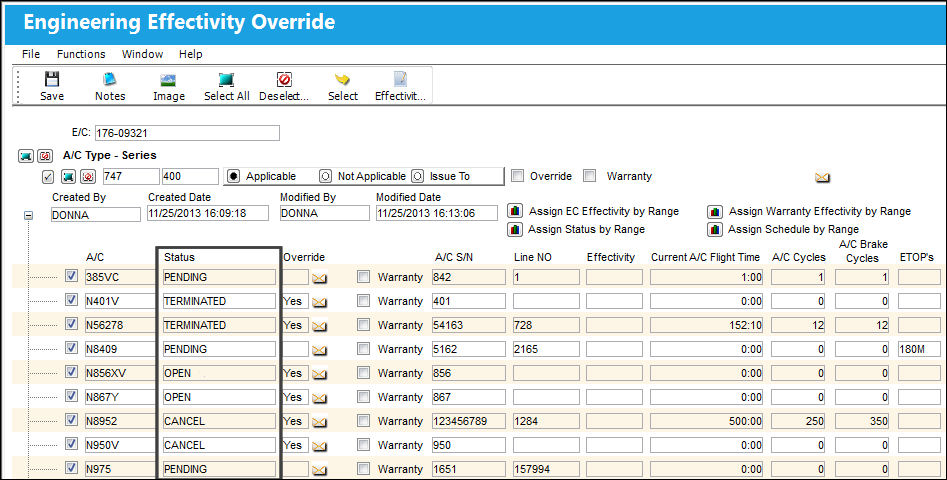Click envelope icon in N56278 row

(319, 326)
